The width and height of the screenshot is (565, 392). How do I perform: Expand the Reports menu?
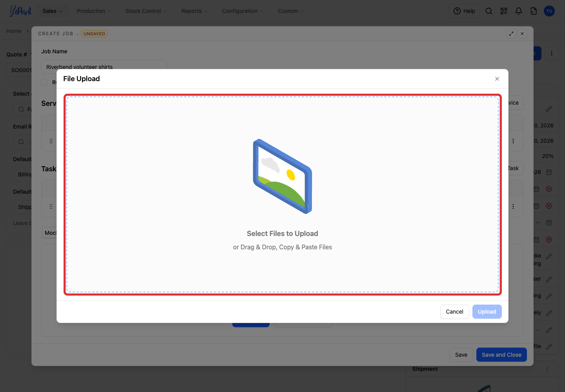pyautogui.click(x=194, y=11)
